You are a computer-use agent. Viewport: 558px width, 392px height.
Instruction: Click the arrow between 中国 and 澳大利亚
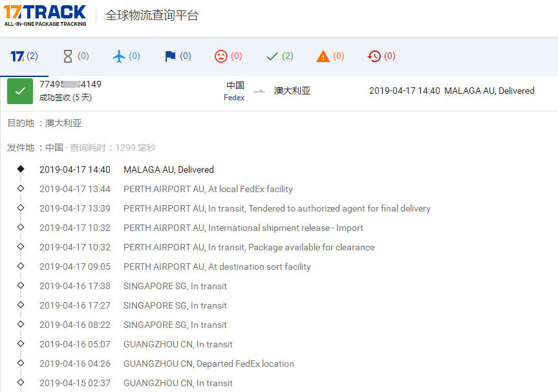coord(259,91)
